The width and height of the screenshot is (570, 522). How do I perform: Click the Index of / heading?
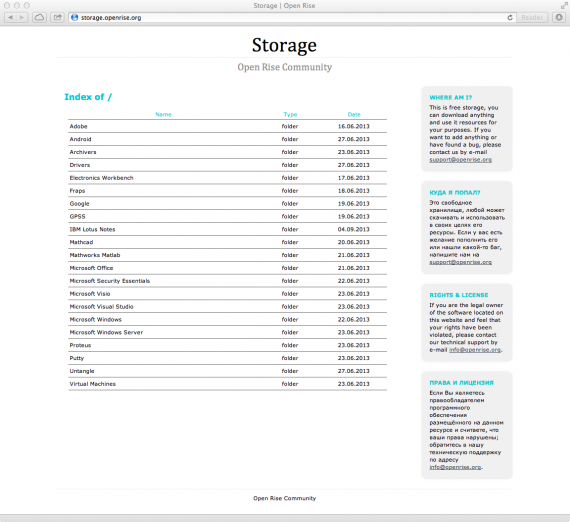coord(88,97)
